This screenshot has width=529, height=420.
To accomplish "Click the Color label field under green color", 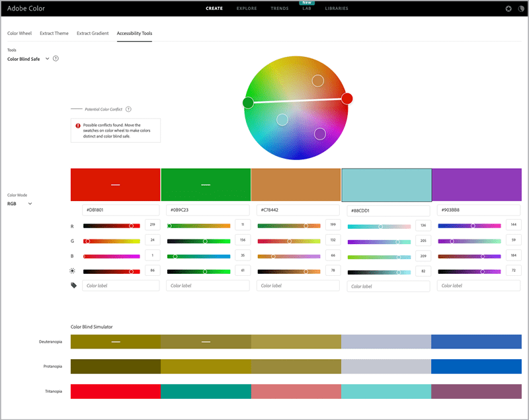I will tap(208, 285).
